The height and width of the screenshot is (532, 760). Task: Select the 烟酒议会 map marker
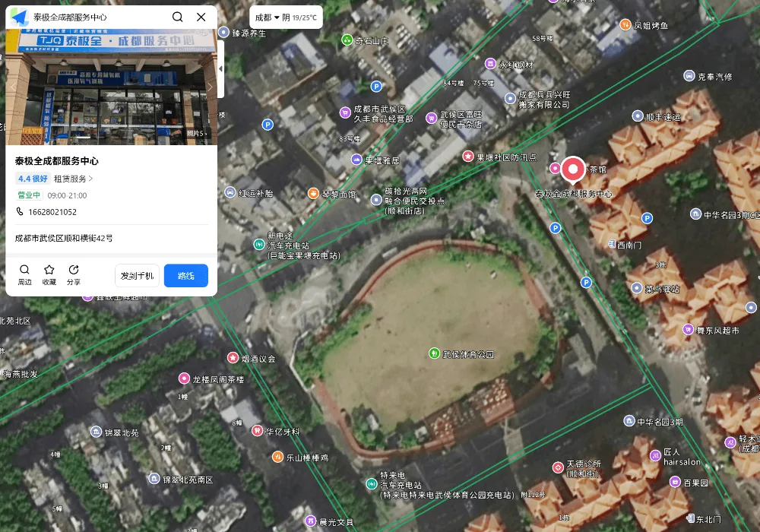233,357
